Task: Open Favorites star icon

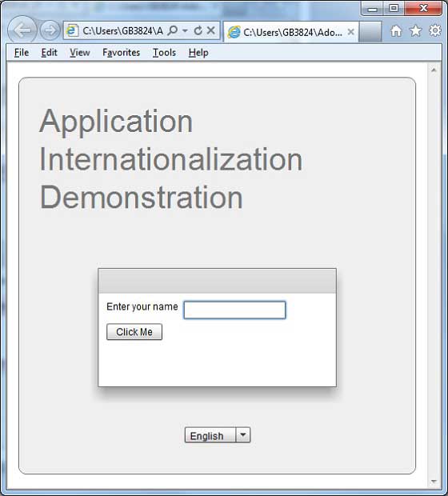Action: pos(415,30)
